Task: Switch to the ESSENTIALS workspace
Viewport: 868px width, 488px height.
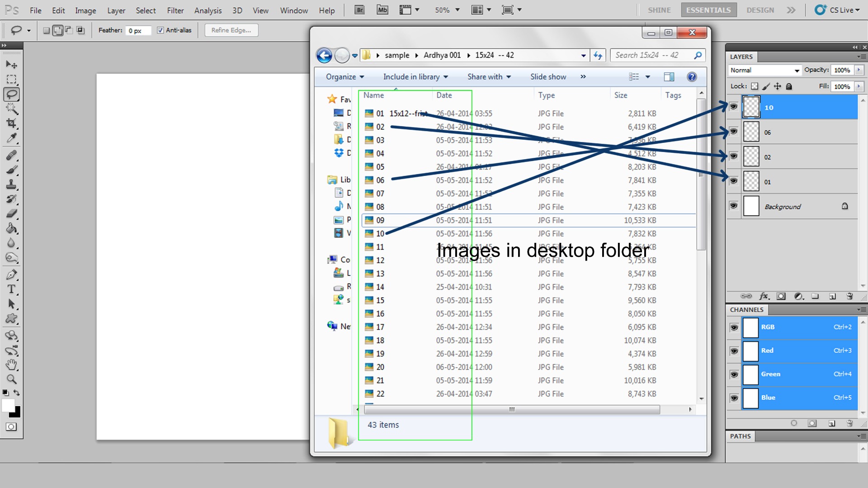Action: [x=708, y=10]
